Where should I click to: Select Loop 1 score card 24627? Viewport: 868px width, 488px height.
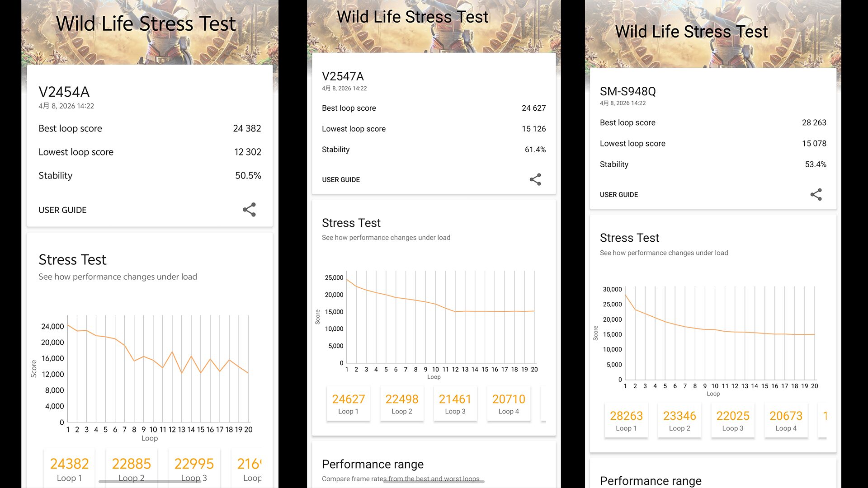pos(348,404)
